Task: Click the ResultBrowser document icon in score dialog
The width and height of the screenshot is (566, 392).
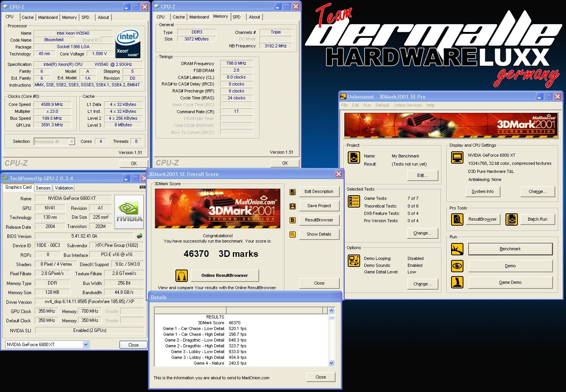Action: tap(293, 220)
